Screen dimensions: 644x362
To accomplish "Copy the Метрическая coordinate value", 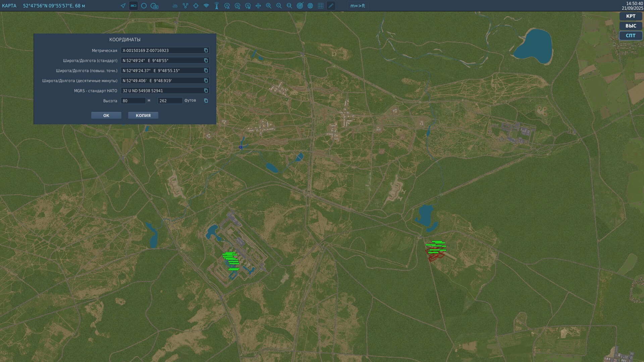I will pos(206,50).
